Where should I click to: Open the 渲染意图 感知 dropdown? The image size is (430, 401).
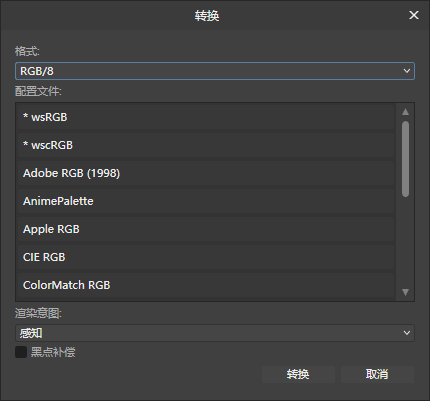pos(215,333)
